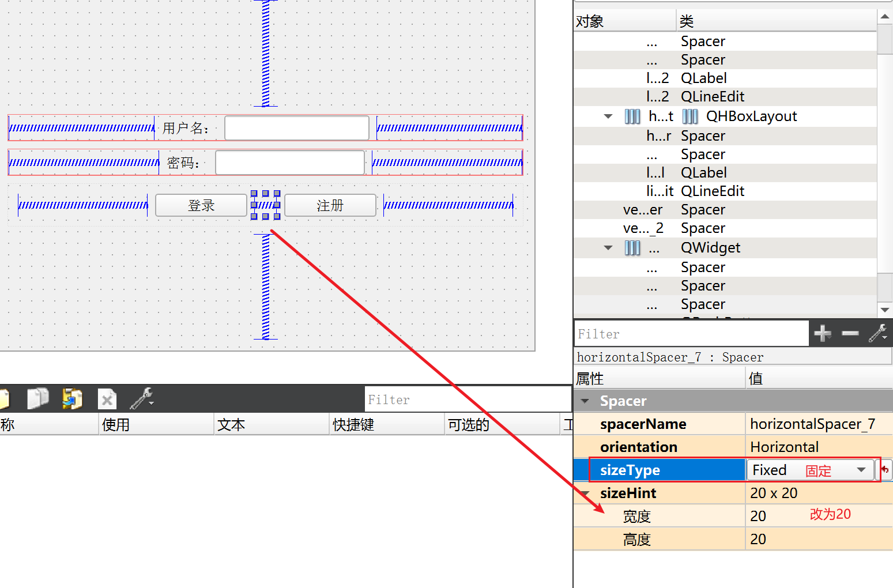Image resolution: width=893 pixels, height=588 pixels.
Task: Click the 文本 column header
Action: 272,425
